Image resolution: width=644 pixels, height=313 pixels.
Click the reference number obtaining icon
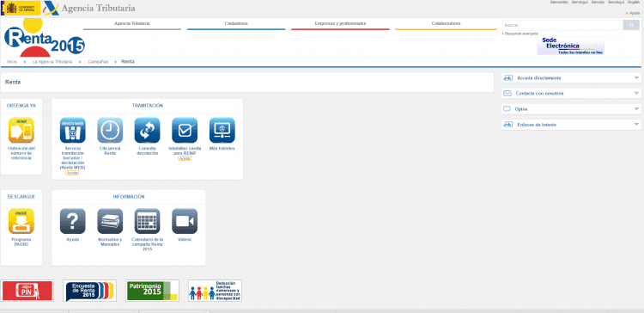tap(21, 131)
